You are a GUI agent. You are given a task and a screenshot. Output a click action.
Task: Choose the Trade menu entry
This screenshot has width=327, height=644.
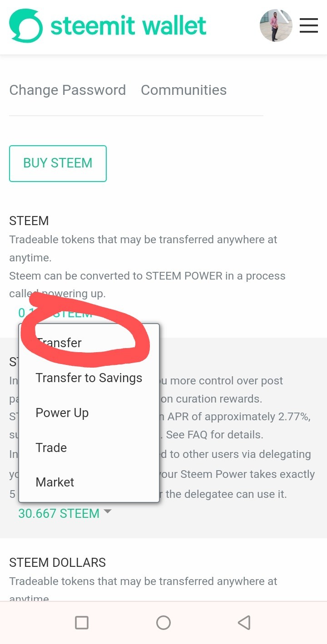51,447
